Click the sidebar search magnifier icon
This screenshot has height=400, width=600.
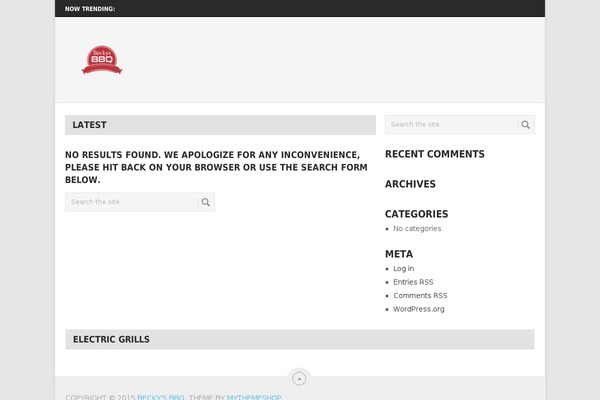tap(526, 125)
